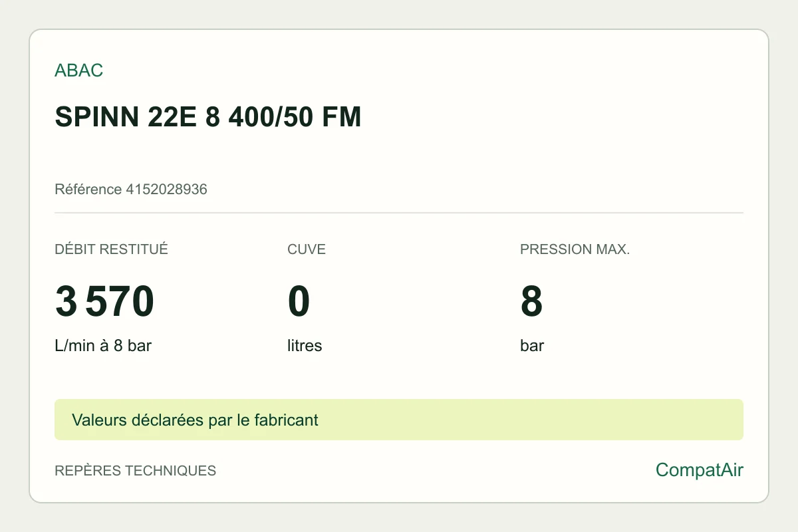Click the 400/50 FM part of the title
This screenshot has height=532, width=798.
(x=295, y=117)
